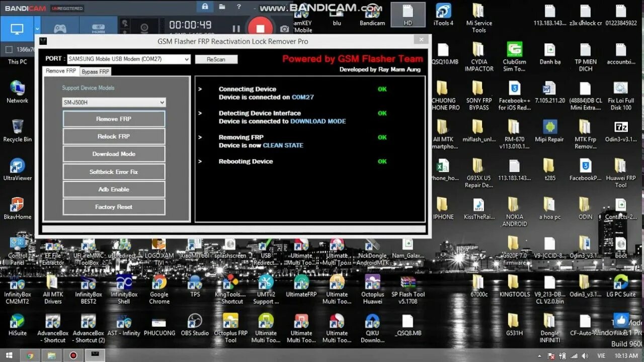Image resolution: width=644 pixels, height=362 pixels.
Task: Click the Relock FRP button
Action: coord(114,137)
